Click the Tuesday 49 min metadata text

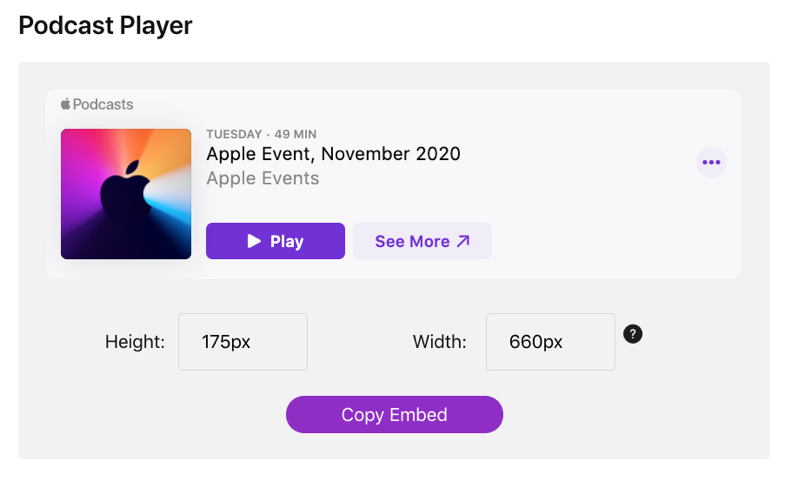coord(261,134)
